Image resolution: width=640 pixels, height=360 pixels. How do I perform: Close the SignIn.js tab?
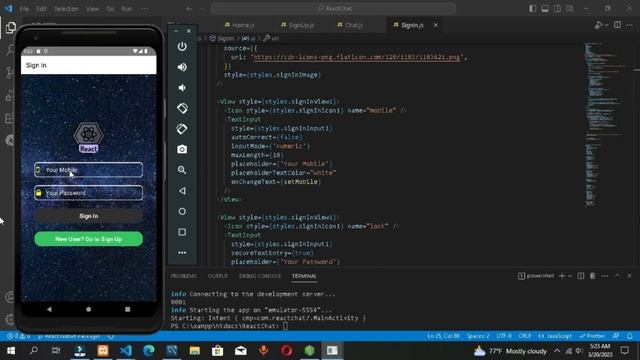(436, 25)
